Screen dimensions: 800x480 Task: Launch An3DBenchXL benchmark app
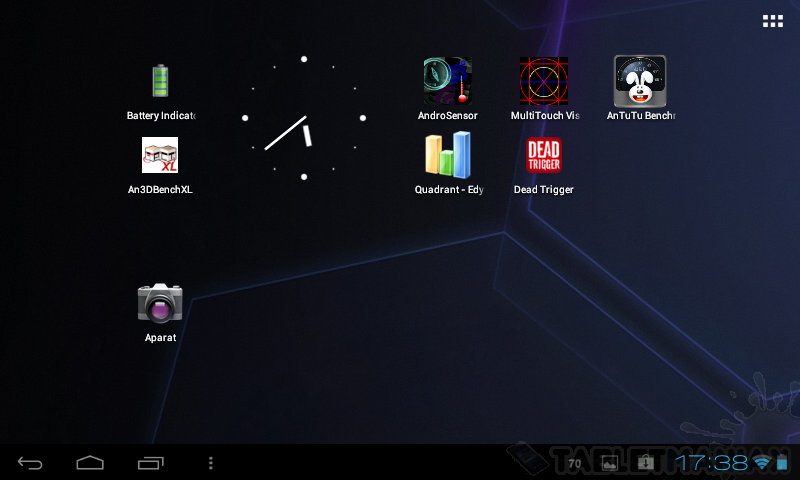[160, 155]
